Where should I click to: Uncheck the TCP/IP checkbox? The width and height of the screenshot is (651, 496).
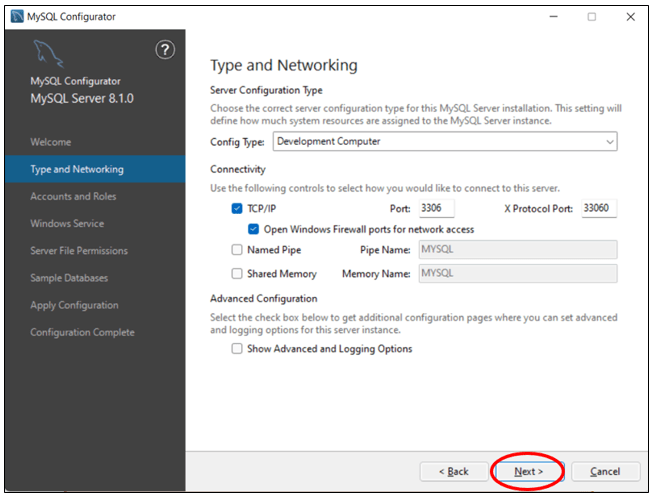coord(237,209)
